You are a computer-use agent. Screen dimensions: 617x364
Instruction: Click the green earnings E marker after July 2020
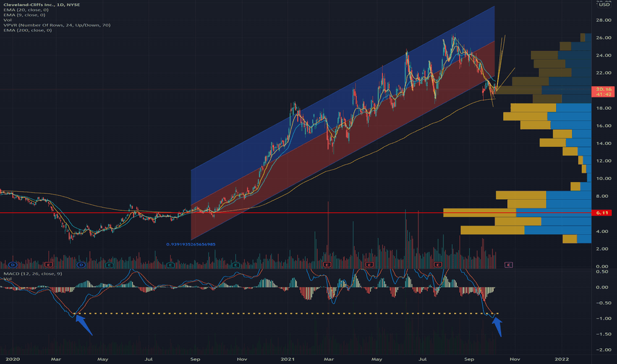coord(170,265)
